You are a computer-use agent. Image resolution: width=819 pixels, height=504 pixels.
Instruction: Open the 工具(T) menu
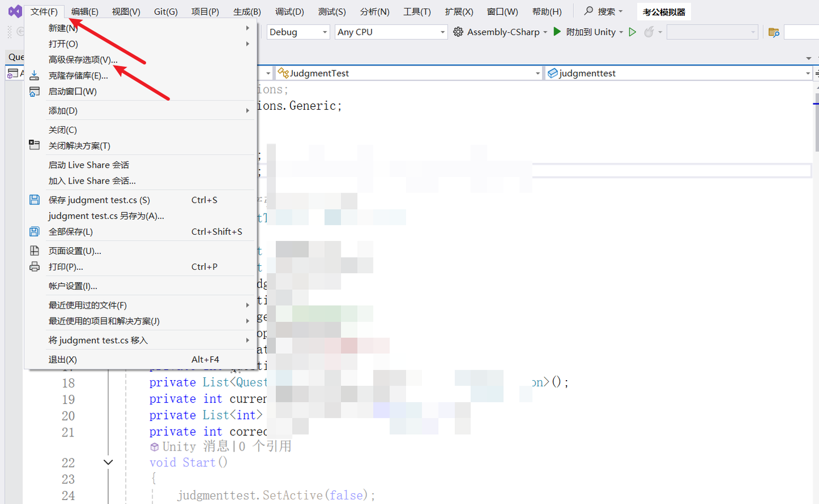[x=417, y=12]
